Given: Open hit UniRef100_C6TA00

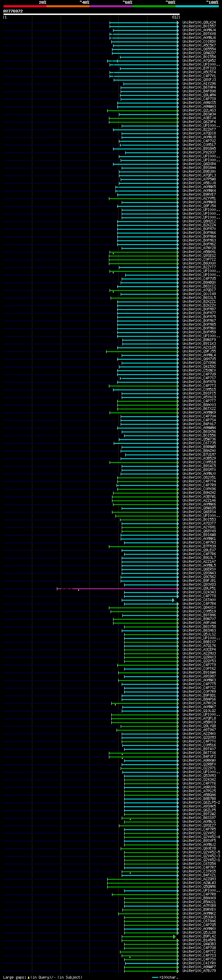Looking at the screenshot, I should click(x=199, y=600).
